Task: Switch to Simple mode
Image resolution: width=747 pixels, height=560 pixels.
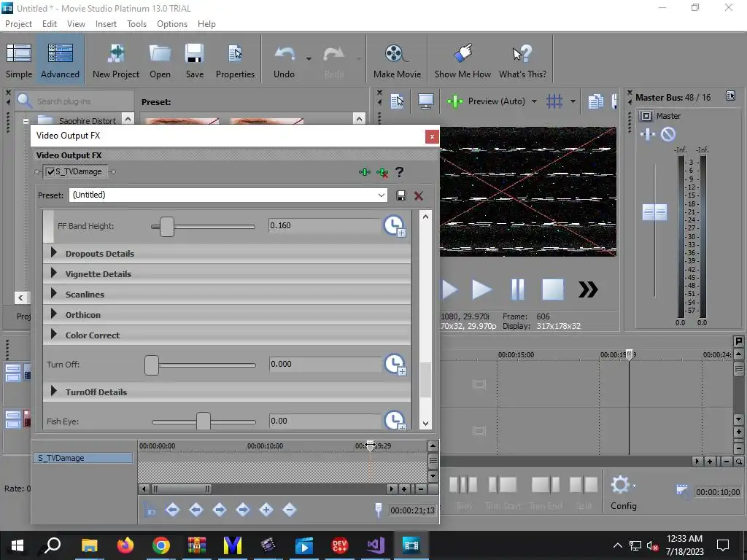Action: tap(19, 61)
